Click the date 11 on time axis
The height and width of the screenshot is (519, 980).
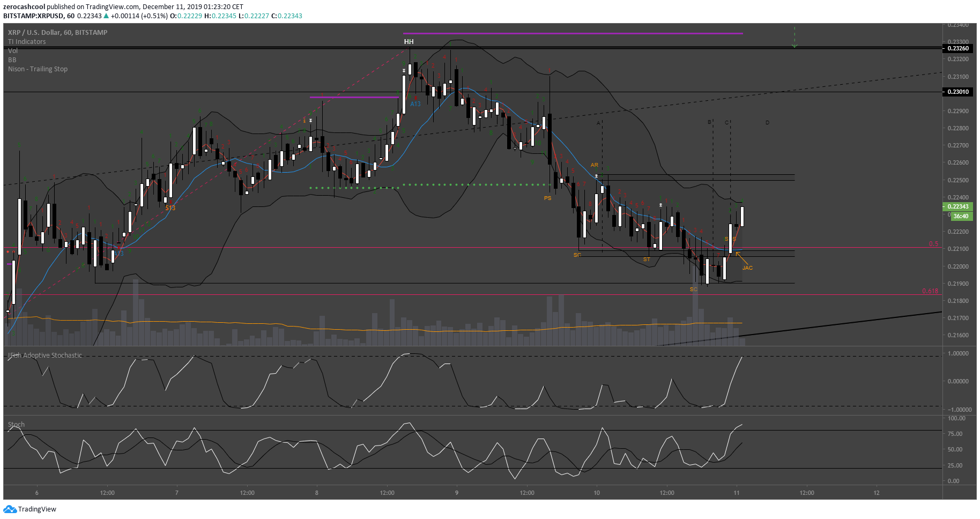pyautogui.click(x=737, y=493)
